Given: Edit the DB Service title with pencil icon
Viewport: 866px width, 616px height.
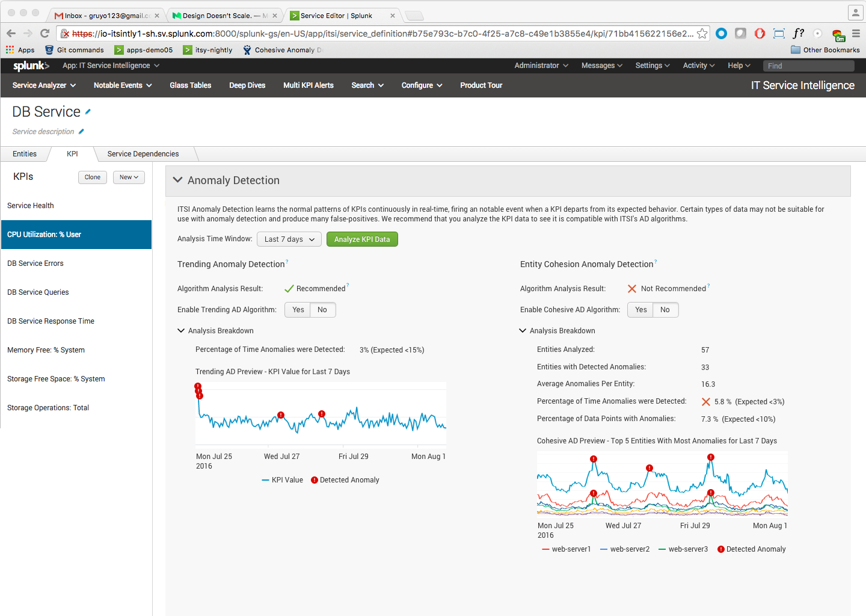Looking at the screenshot, I should tap(88, 112).
